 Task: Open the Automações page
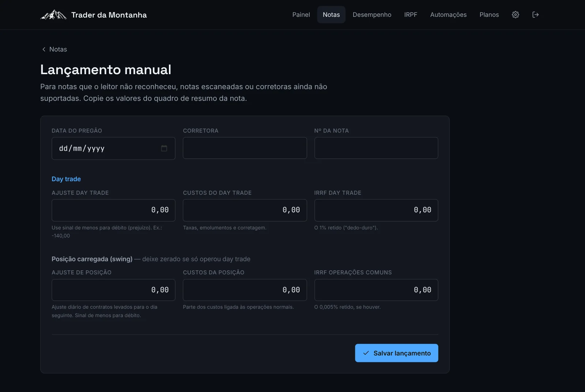coord(448,15)
